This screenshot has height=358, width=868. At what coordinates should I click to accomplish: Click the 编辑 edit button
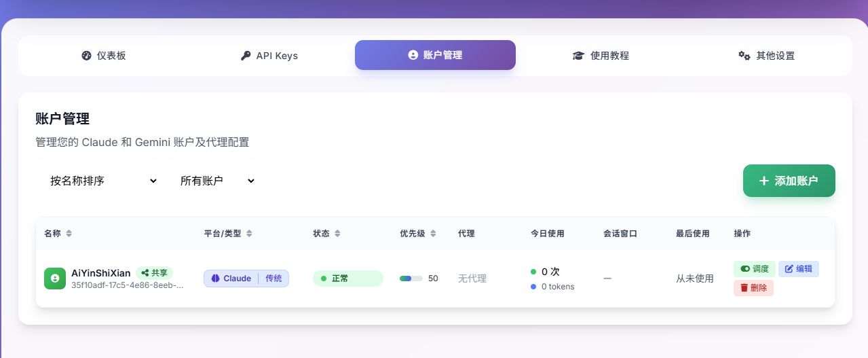coord(798,269)
